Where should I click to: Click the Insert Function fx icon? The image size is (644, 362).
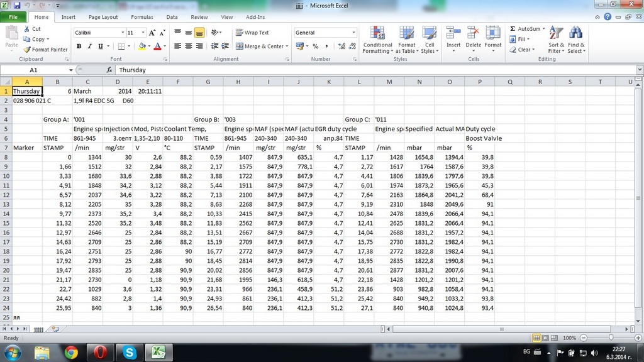(x=109, y=70)
